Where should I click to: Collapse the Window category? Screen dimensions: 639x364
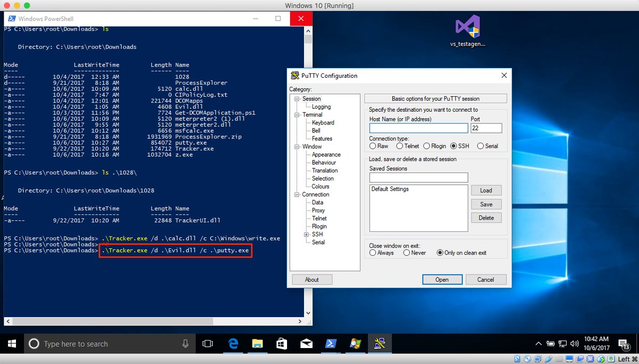click(x=297, y=146)
